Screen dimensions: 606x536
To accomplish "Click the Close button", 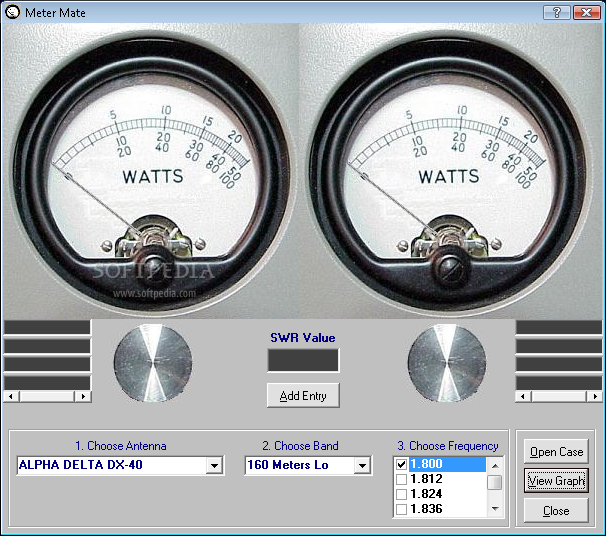I will click(556, 510).
